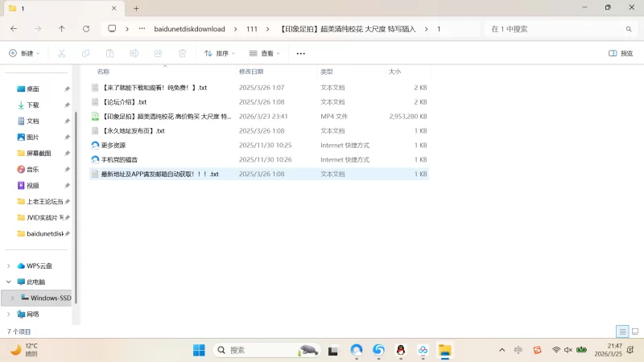The image size is (644, 362).
Task: Open QQ penguin app in taskbar
Action: pyautogui.click(x=401, y=350)
